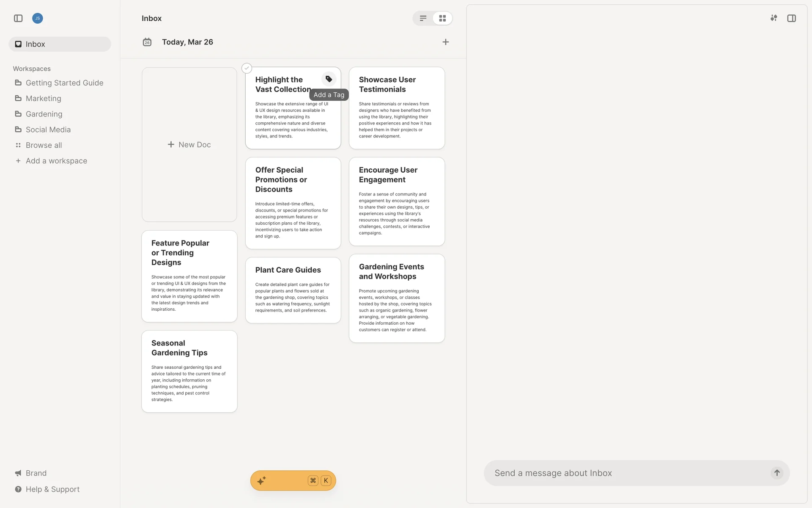Open the Marketing workspace
This screenshot has height=508, width=812.
43,98
